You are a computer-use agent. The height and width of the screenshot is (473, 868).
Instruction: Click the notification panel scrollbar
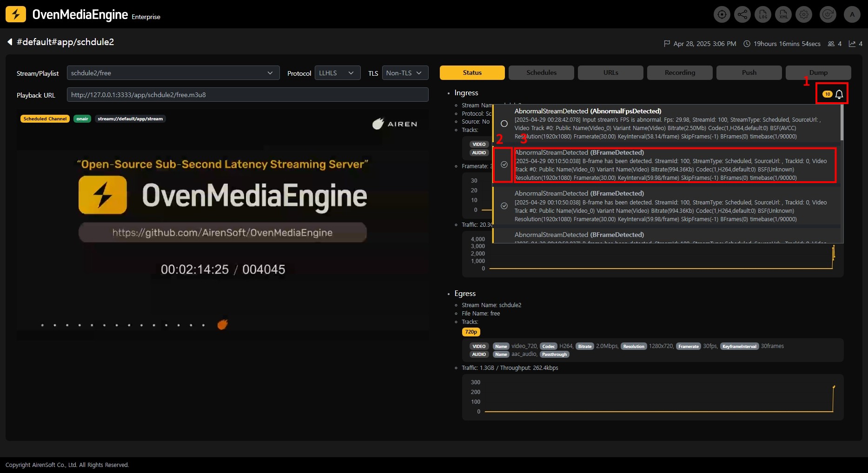coord(842,122)
